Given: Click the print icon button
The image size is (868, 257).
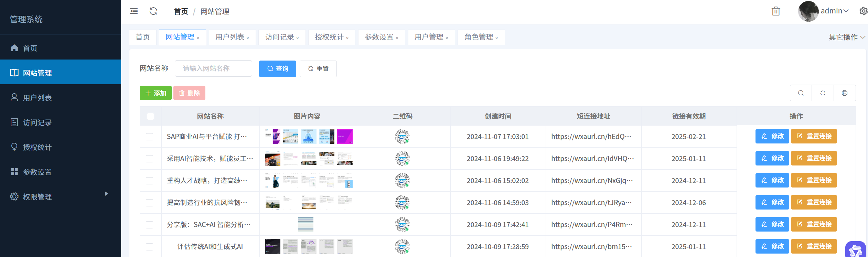Looking at the screenshot, I should pos(845,93).
